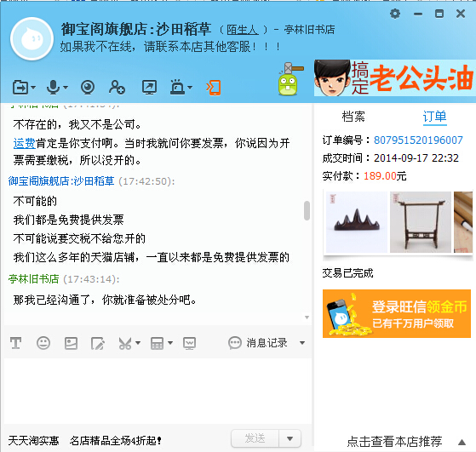
Task: Expand alarm report dropdown arrow
Action: click(x=190, y=88)
